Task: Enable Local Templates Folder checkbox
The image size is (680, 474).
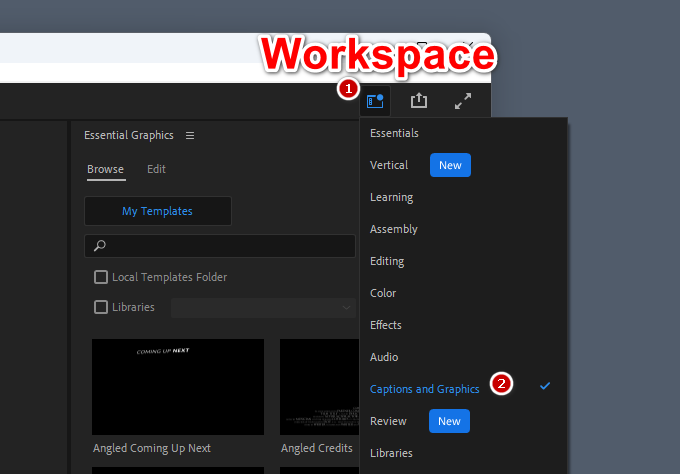Action: click(101, 277)
